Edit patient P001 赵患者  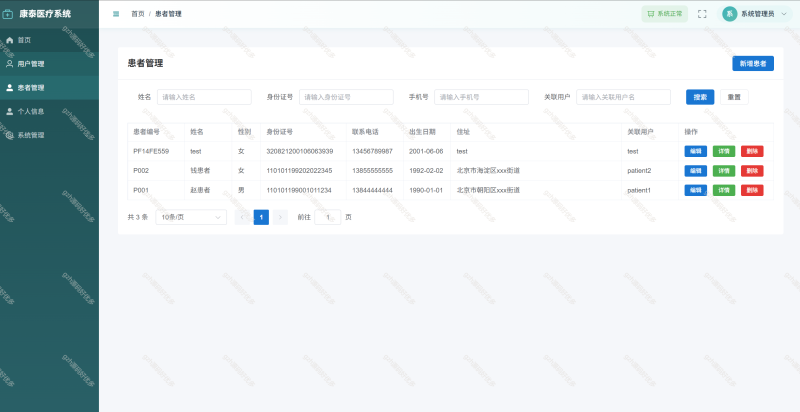tap(695, 190)
